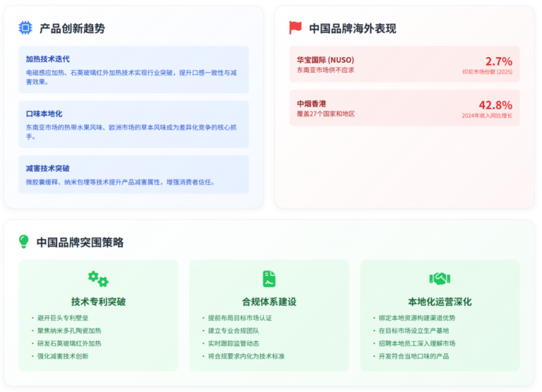Click the bullet 避开巨头专利壁垒
This screenshot has height=392, width=542.
(x=63, y=318)
